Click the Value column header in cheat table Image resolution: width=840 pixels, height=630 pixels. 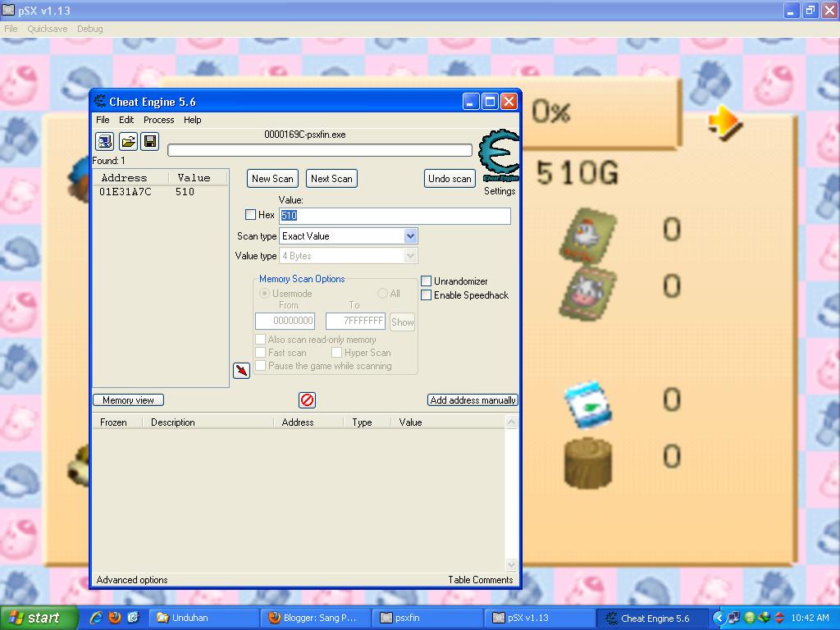pos(447,422)
